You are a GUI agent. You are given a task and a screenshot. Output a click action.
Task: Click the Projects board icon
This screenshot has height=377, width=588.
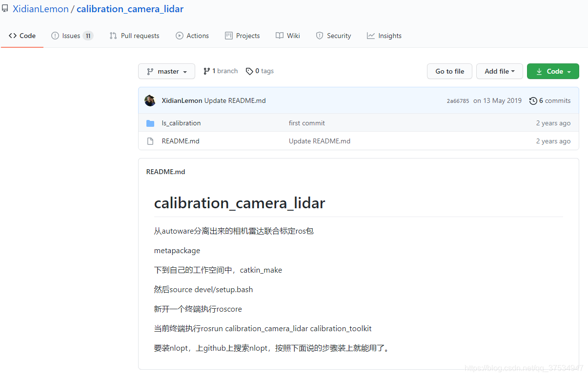[229, 36]
